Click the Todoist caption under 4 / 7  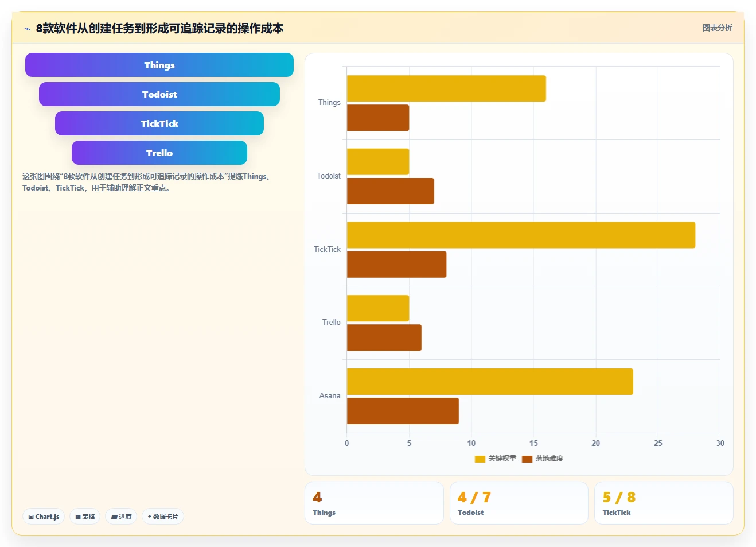pos(470,513)
